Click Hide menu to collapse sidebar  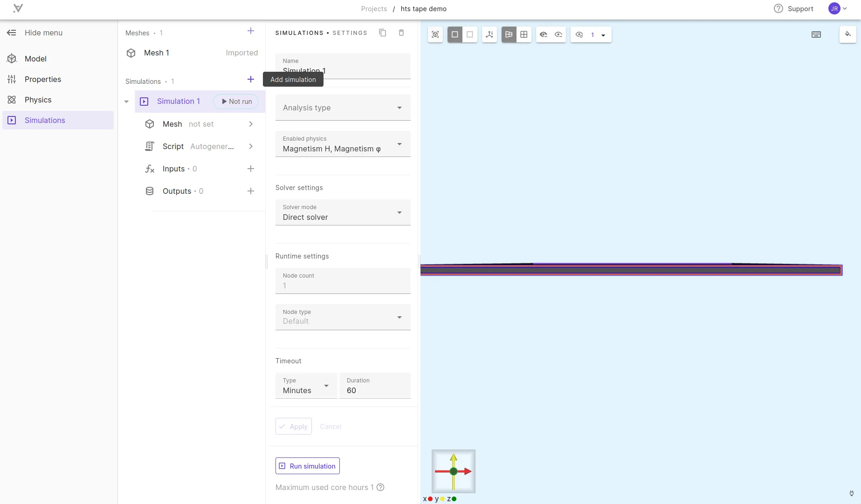tap(35, 33)
